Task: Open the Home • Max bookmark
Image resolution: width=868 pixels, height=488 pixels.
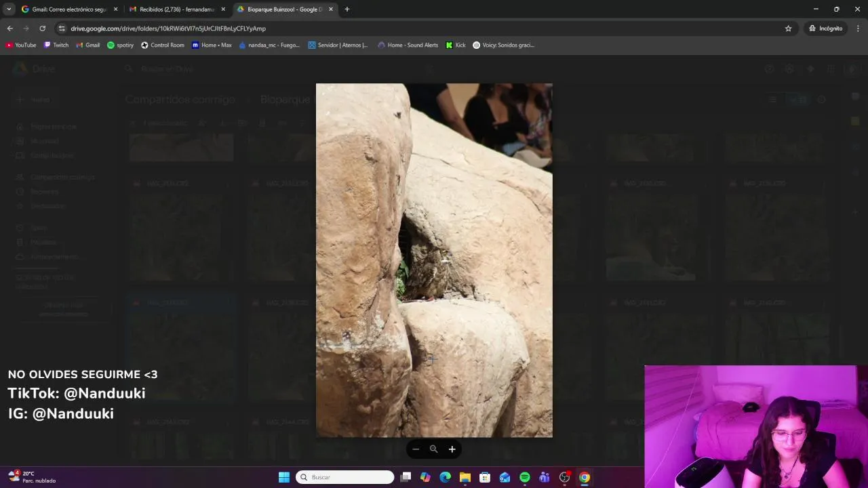Action: [212, 45]
